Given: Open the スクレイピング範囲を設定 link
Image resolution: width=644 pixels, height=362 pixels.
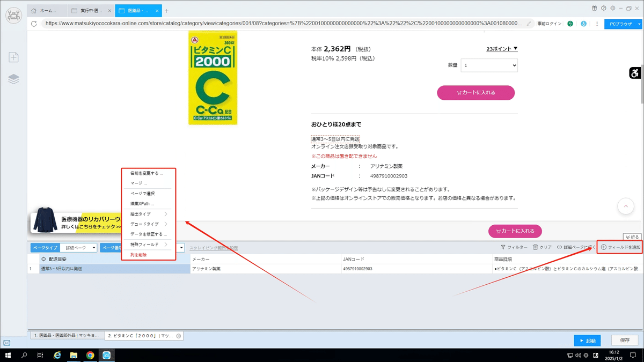Looking at the screenshot, I should point(214,248).
